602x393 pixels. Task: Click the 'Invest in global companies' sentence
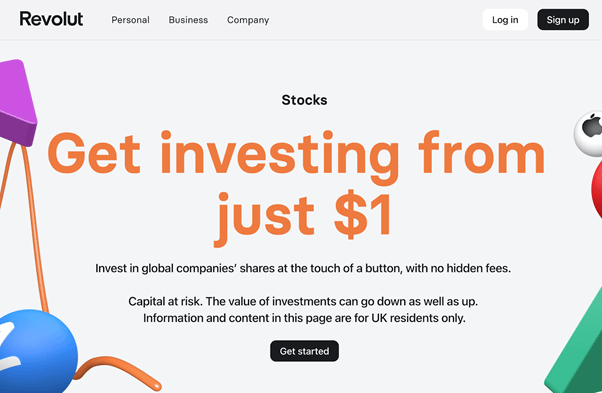[303, 268]
